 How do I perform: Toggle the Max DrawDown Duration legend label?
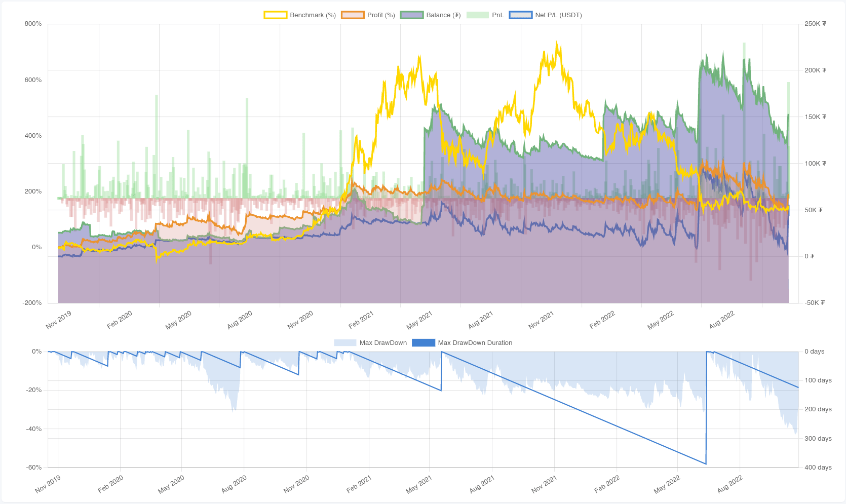[475, 343]
